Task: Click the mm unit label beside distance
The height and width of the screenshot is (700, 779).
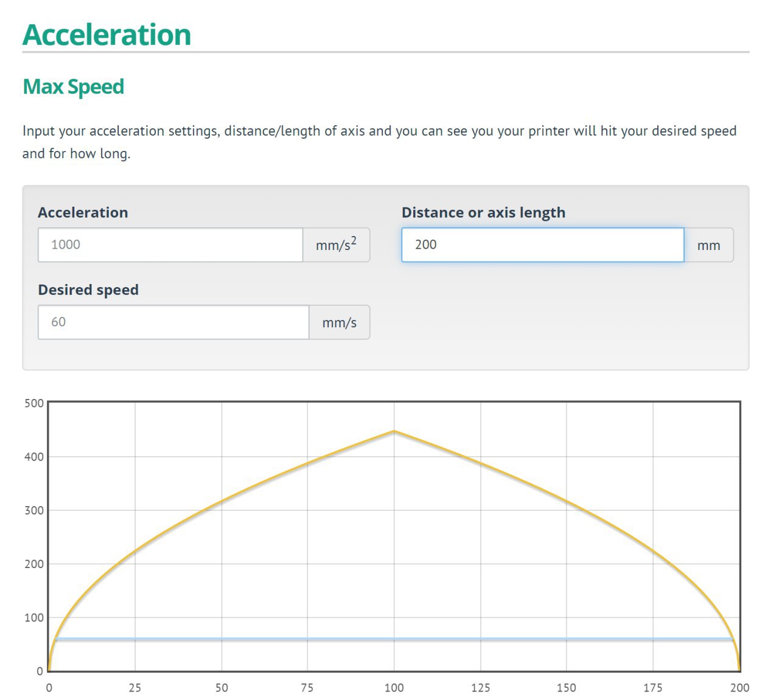Action: tap(708, 246)
